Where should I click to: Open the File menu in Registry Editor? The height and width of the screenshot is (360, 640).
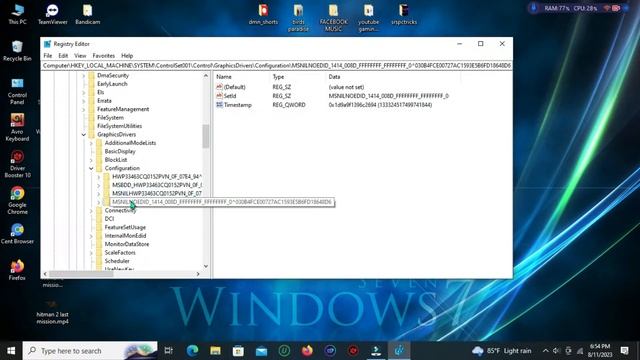pos(48,56)
